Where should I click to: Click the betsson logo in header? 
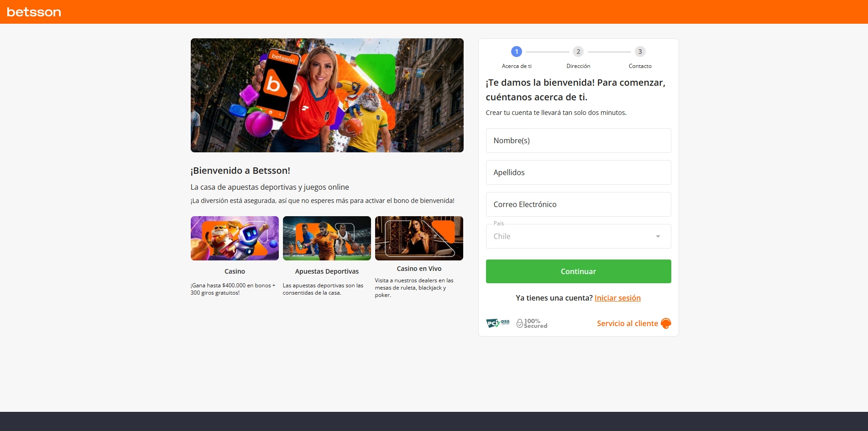34,12
